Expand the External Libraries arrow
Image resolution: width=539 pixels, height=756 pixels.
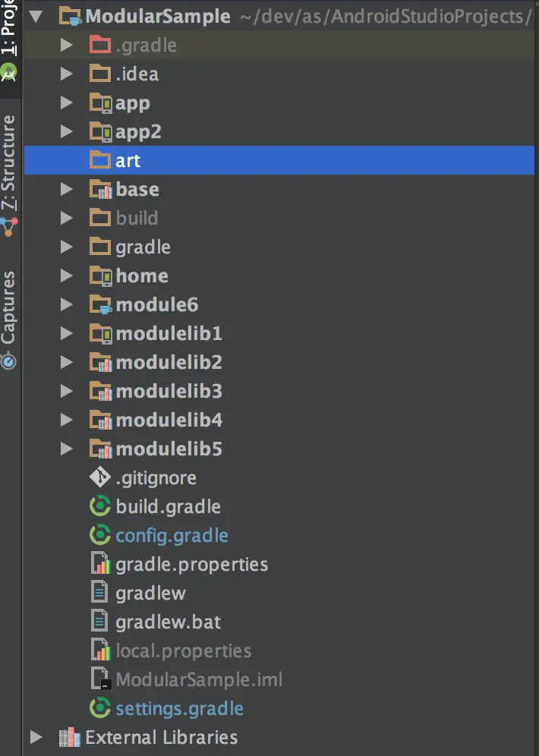(x=36, y=737)
